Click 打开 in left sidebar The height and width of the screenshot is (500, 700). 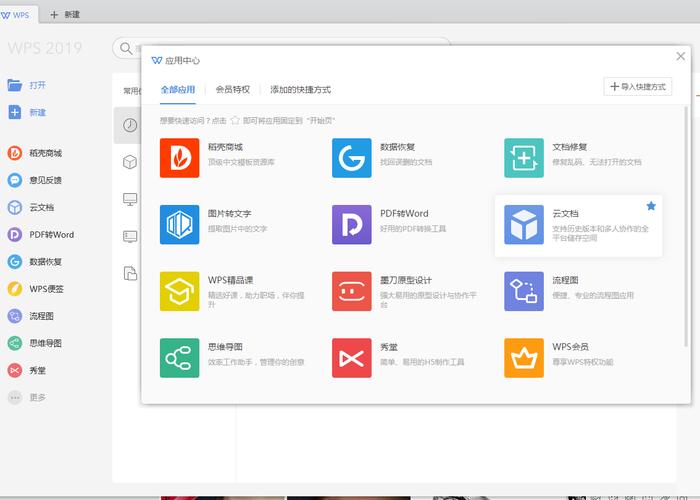click(27, 85)
